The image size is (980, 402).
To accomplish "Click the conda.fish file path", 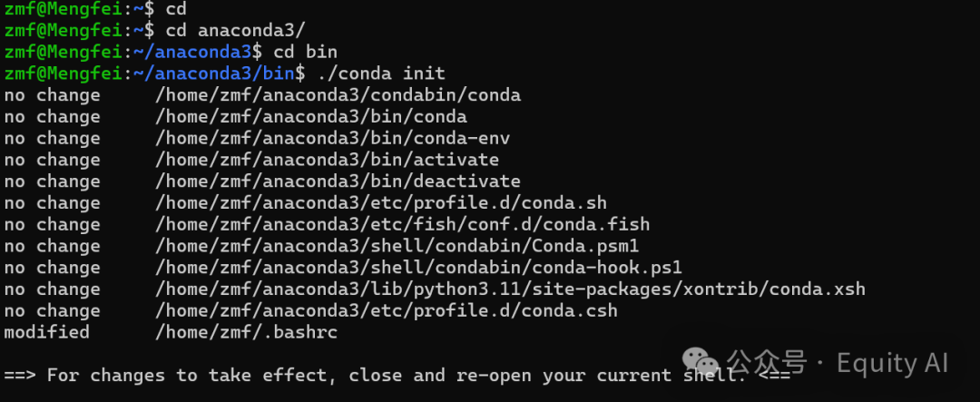I will point(402,224).
